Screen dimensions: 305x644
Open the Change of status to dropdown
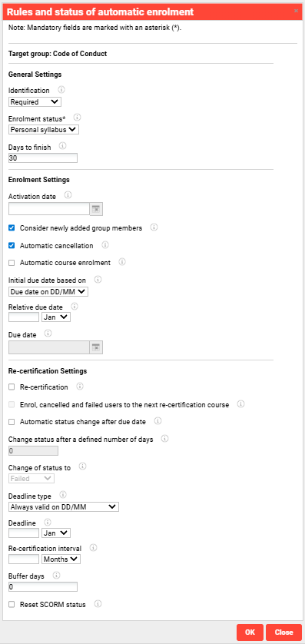pos(31,479)
